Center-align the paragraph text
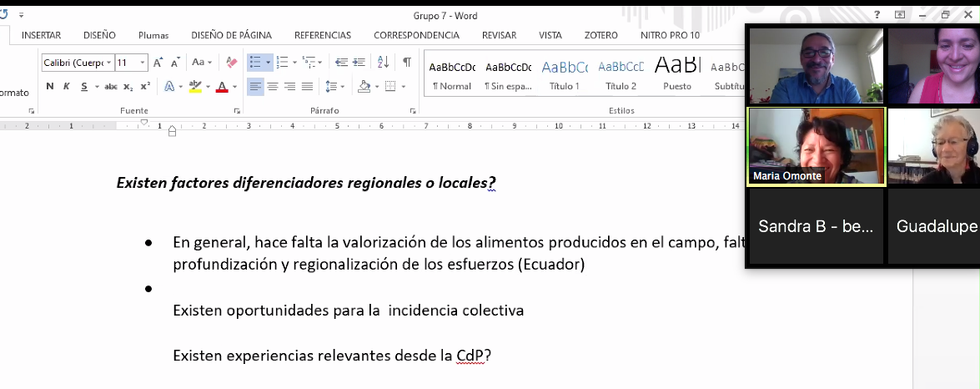The image size is (980, 389). (273, 86)
